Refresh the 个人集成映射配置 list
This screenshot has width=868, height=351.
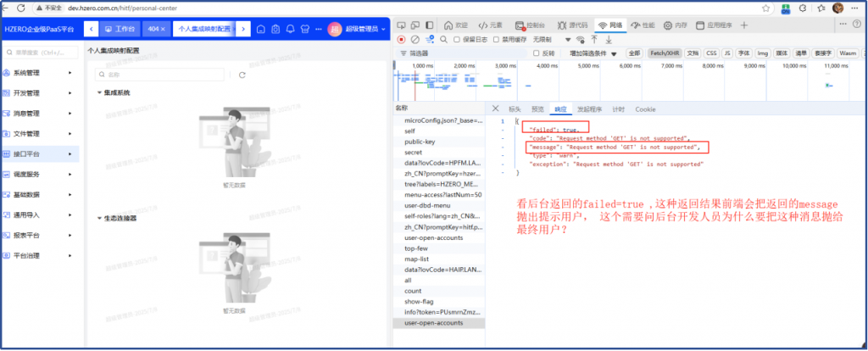(x=242, y=75)
